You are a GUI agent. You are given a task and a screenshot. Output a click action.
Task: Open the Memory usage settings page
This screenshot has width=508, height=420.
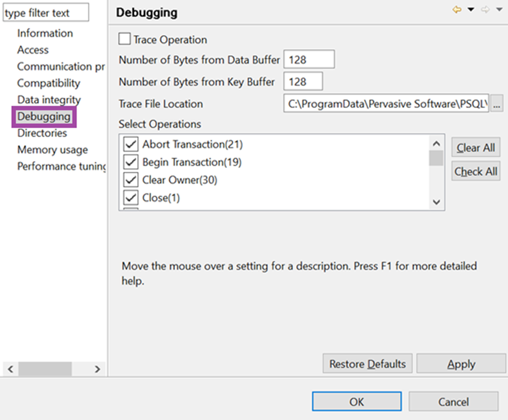(x=52, y=150)
